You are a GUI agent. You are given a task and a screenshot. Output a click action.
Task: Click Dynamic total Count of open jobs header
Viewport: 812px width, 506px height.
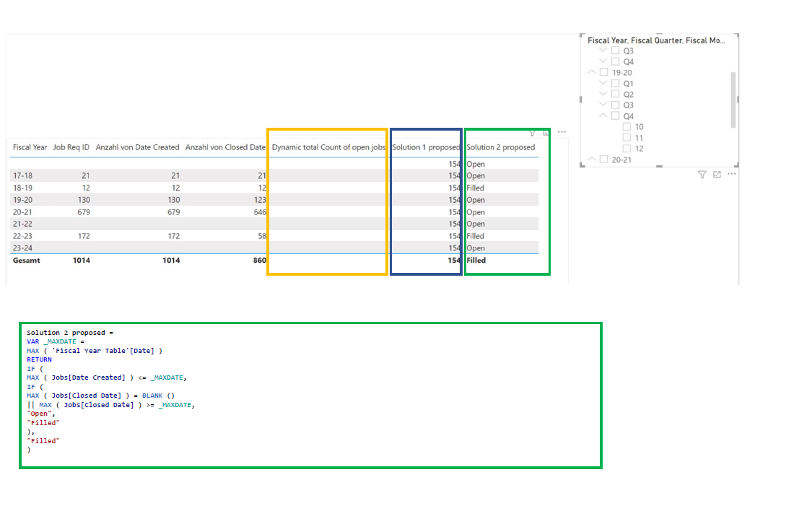click(329, 147)
